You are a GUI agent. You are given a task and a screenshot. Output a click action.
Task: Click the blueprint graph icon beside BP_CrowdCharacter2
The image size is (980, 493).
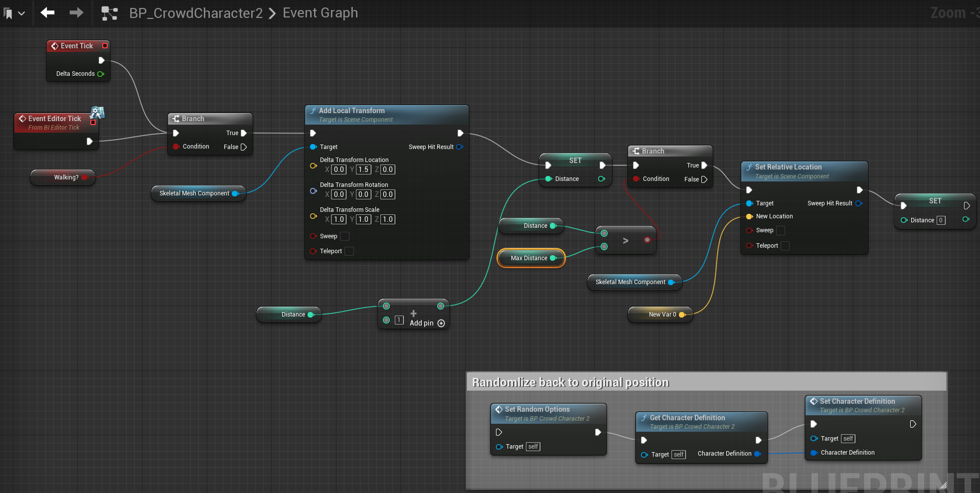tap(109, 13)
